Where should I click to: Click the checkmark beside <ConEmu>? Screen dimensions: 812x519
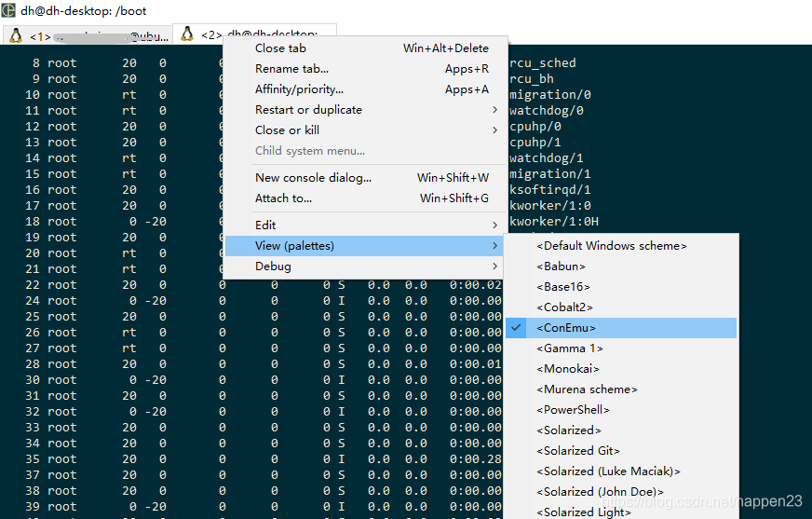pos(516,327)
